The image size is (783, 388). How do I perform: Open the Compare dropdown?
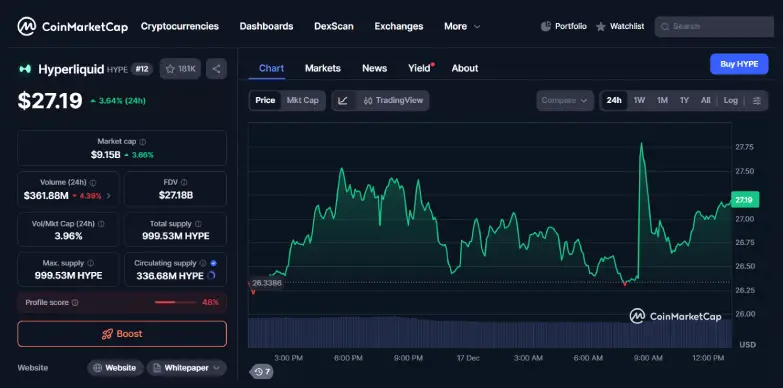(x=565, y=100)
